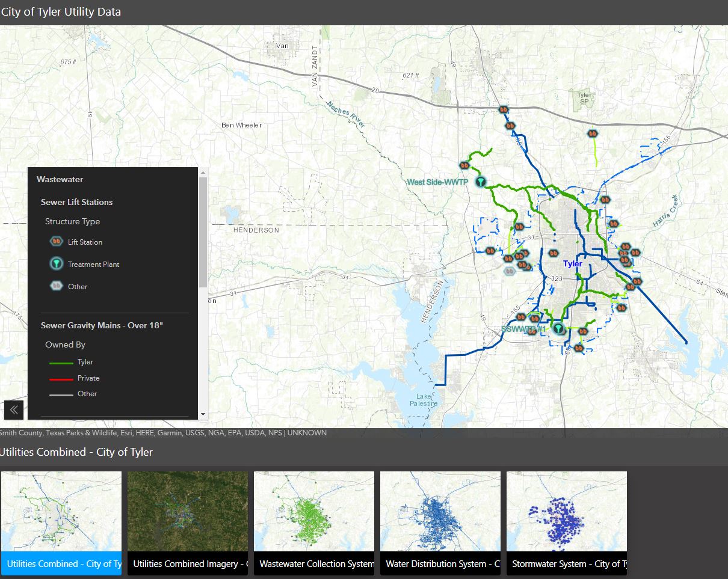The image size is (728, 579).
Task: Click the Other structure type legend icon
Action: click(x=56, y=286)
